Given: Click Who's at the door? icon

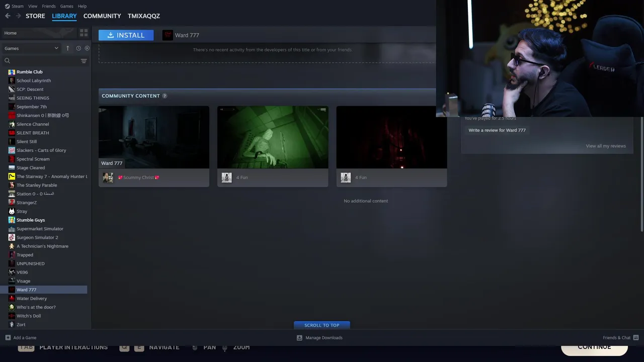Looking at the screenshot, I should (12, 307).
